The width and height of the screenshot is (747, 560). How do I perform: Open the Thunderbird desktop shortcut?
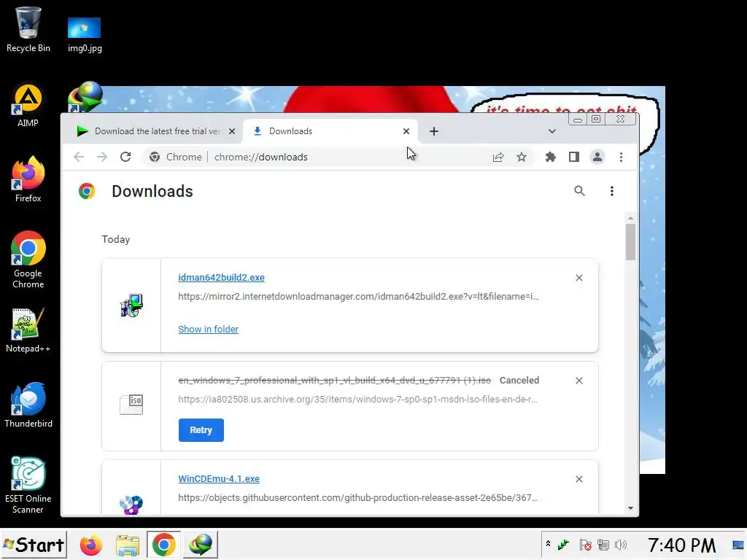click(28, 405)
